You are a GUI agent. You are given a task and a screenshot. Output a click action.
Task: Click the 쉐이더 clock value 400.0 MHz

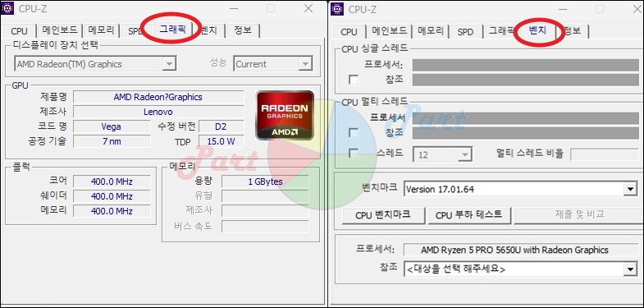[112, 196]
